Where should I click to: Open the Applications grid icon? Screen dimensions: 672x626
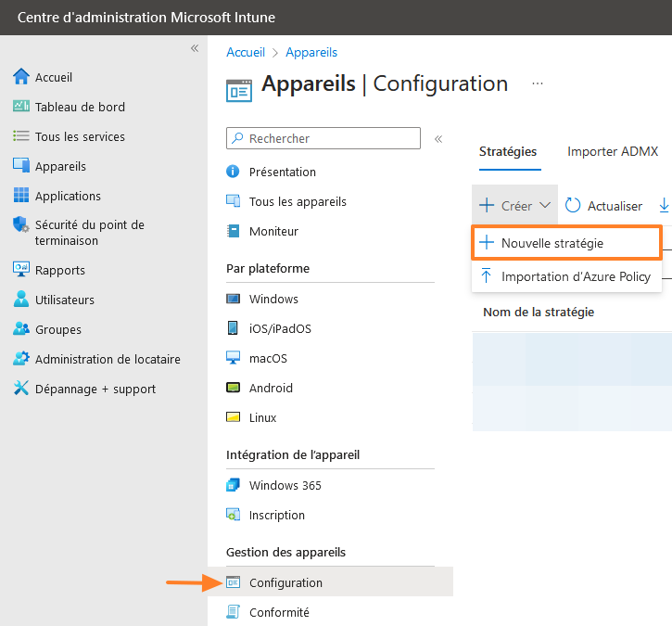[x=21, y=195]
